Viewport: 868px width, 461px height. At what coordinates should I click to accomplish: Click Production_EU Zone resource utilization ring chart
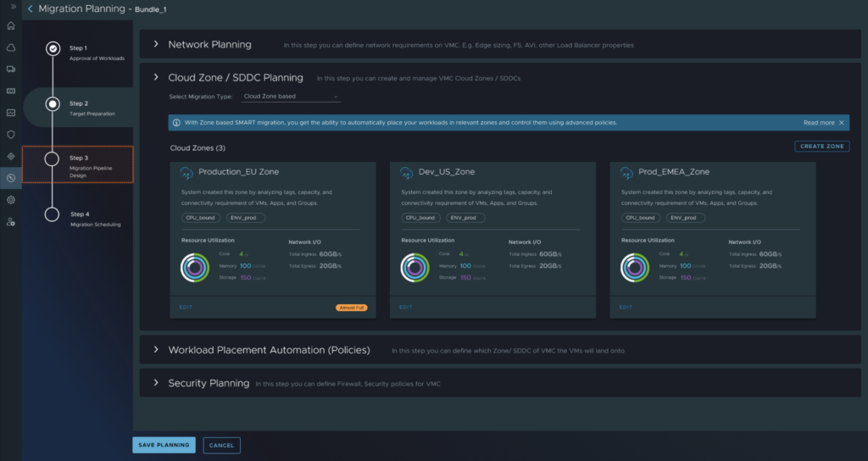pyautogui.click(x=195, y=268)
